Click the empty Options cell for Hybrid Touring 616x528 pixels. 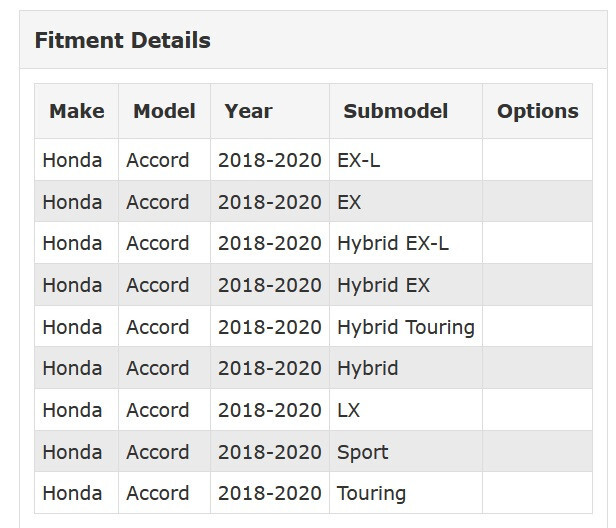pyautogui.click(x=537, y=327)
